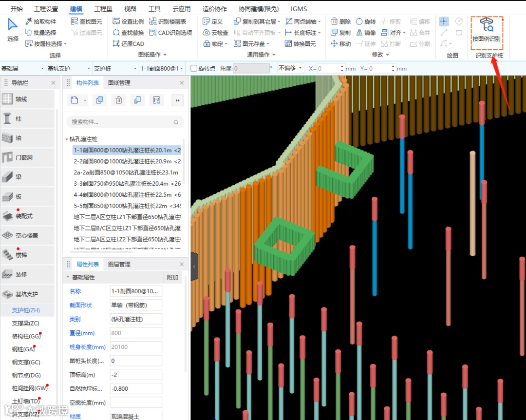The height and width of the screenshot is (420, 526).
Task: Switch to 图层管理 tab
Action: [119, 264]
